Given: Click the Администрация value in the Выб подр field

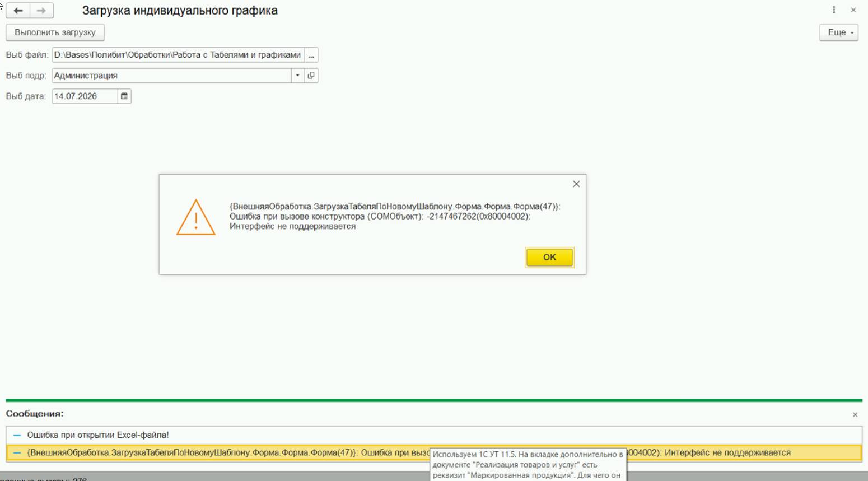Looking at the screenshot, I should pyautogui.click(x=86, y=76).
